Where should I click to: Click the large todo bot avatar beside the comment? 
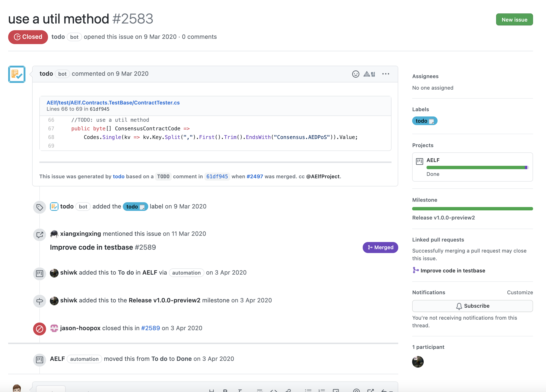[17, 74]
